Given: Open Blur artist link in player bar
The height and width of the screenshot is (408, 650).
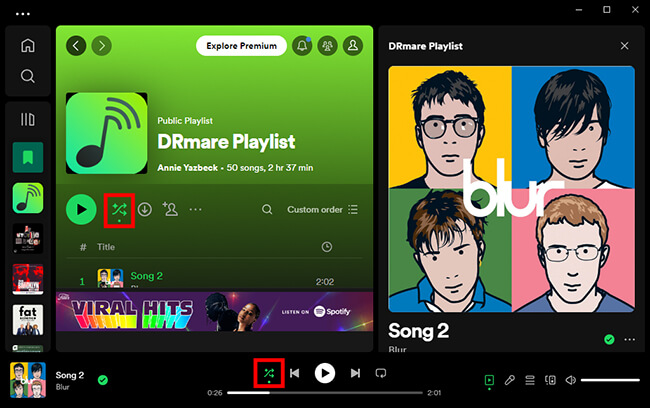Looking at the screenshot, I should click(63, 387).
